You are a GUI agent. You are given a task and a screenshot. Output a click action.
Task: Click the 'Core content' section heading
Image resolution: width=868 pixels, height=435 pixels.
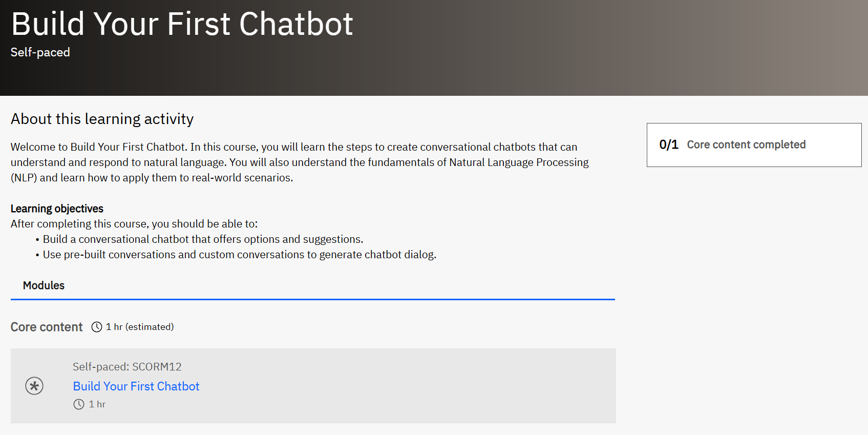click(47, 327)
